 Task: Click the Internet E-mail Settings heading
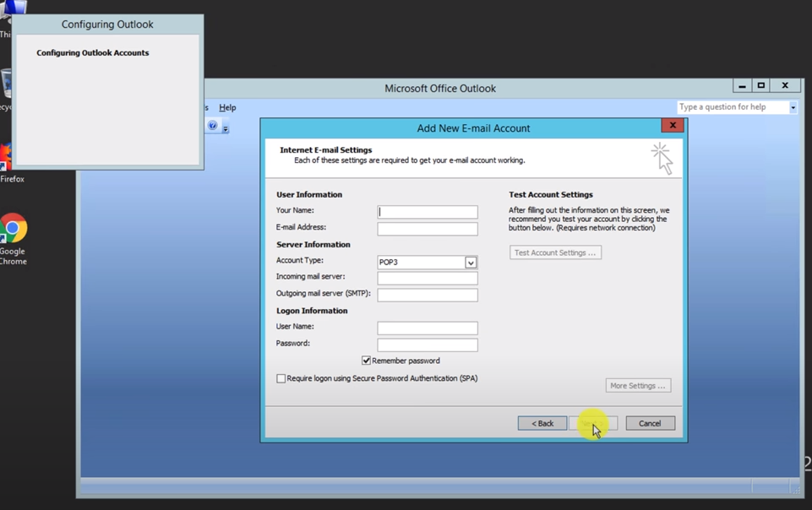(326, 150)
